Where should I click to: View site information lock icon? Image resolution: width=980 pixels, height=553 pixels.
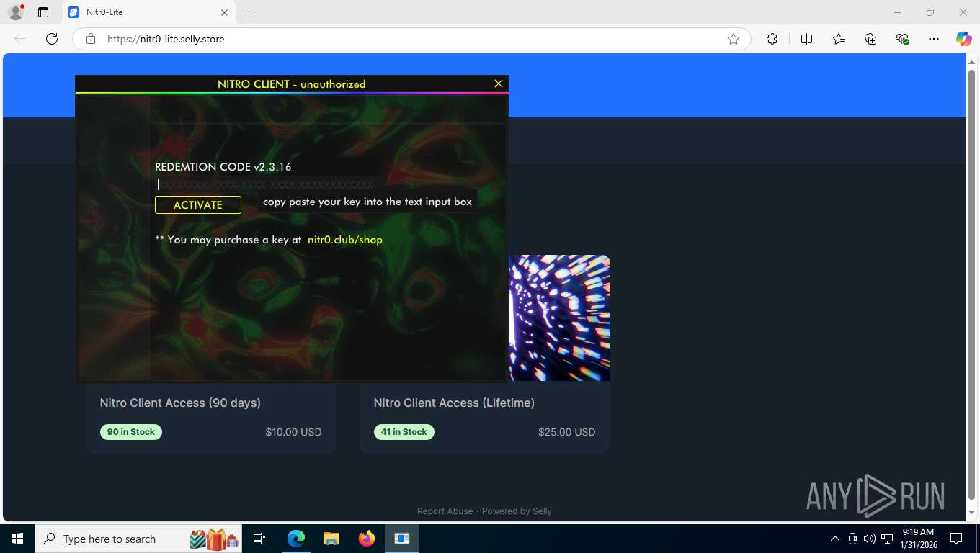(x=91, y=39)
